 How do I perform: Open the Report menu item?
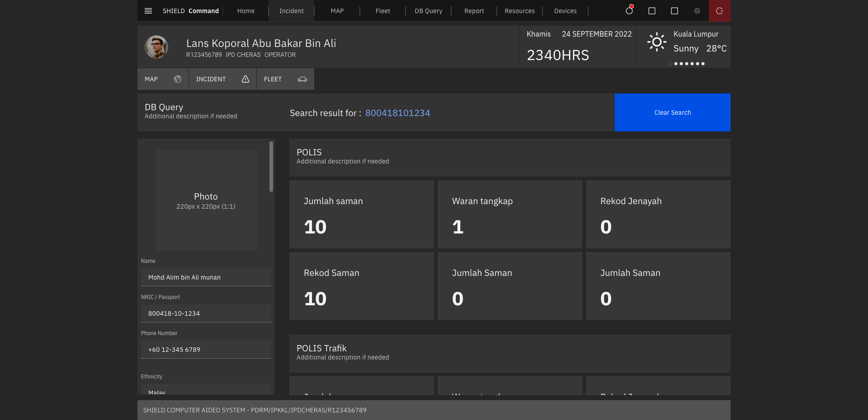pos(474,11)
